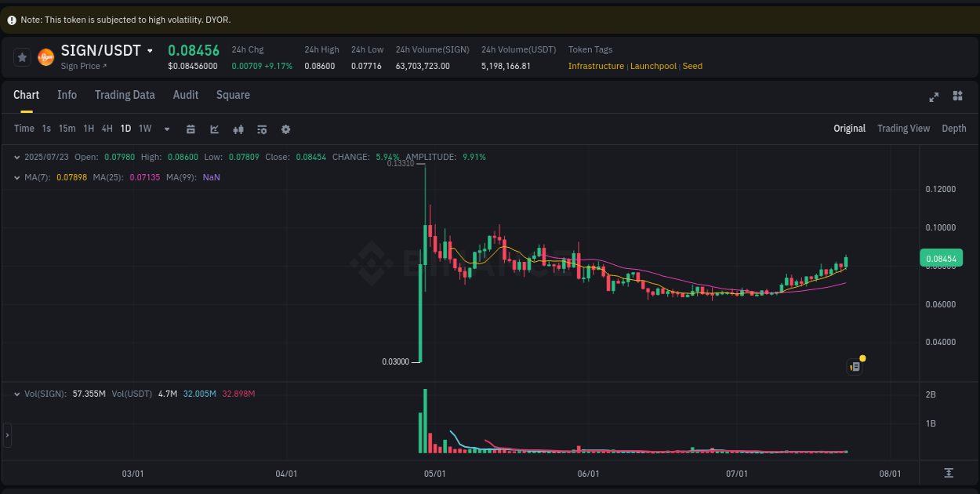Select the candlestick chart icon
This screenshot has width=980, height=494.
(238, 128)
